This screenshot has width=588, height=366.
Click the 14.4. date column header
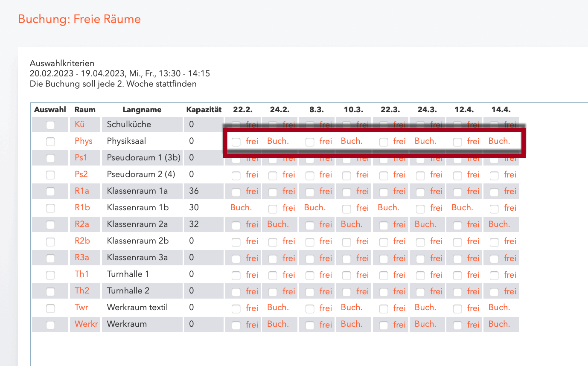point(501,110)
